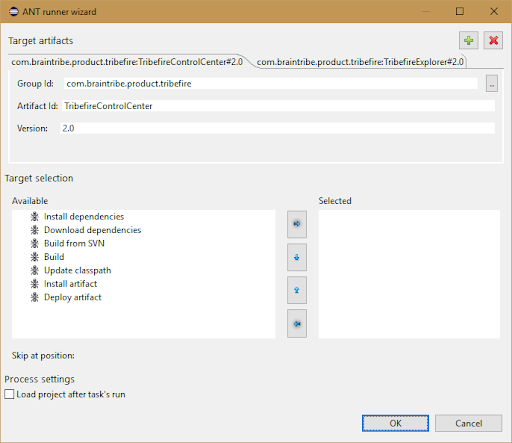Move selected target up in order
The image size is (512, 443).
297,290
